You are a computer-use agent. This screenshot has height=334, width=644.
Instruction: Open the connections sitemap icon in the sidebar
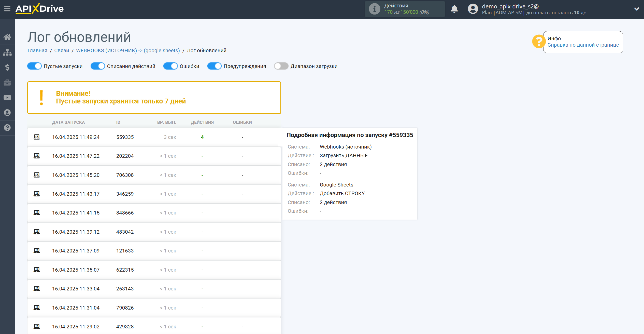click(x=7, y=52)
